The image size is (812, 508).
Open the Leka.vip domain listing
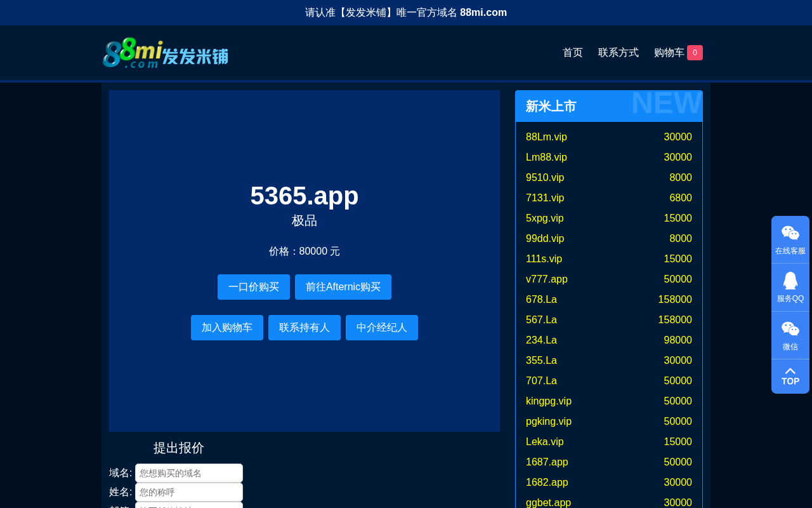coord(545,442)
